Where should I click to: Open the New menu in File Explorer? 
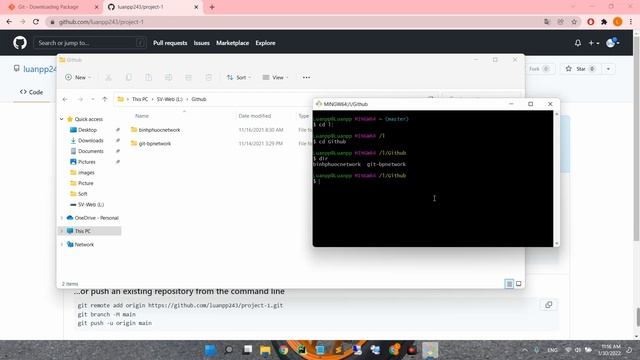click(78, 77)
